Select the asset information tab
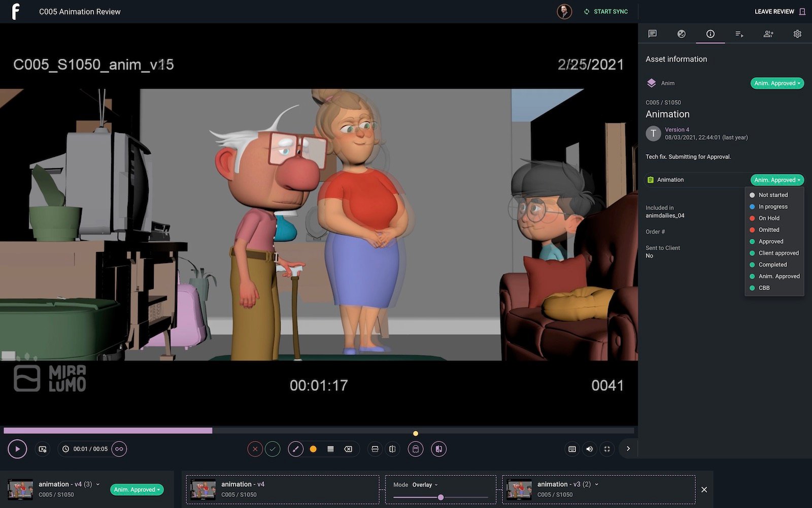Screen dimensions: 812x508 coord(710,34)
